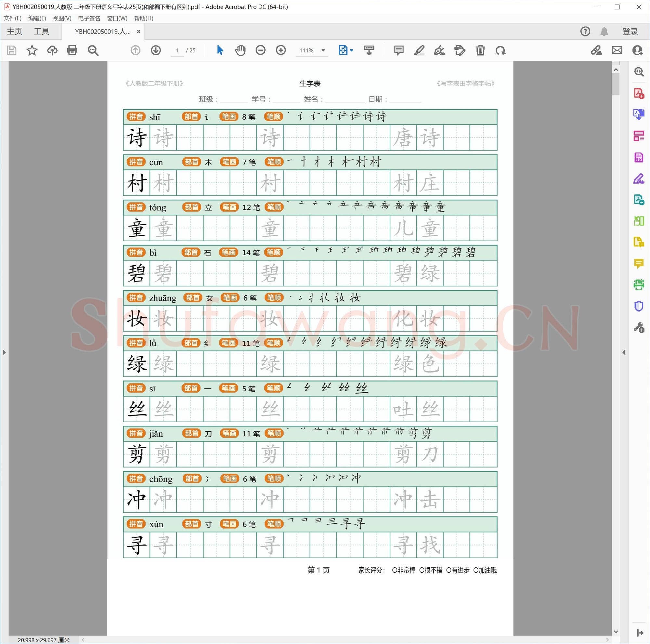Switch to the 工具 tab
The image size is (650, 644).
pyautogui.click(x=42, y=31)
